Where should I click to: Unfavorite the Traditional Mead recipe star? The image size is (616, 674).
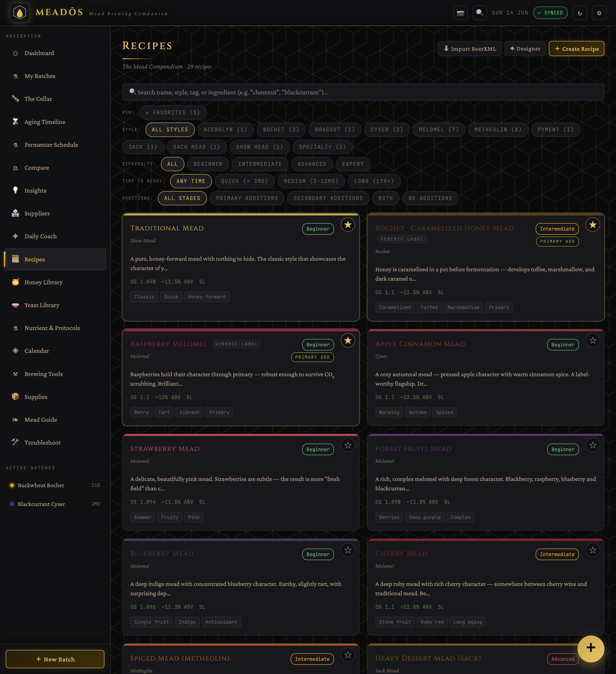[348, 224]
